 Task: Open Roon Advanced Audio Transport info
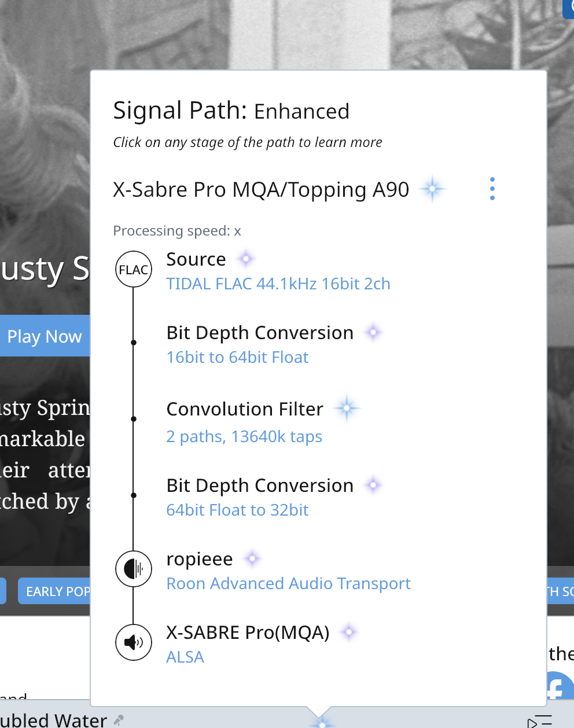pos(288,584)
